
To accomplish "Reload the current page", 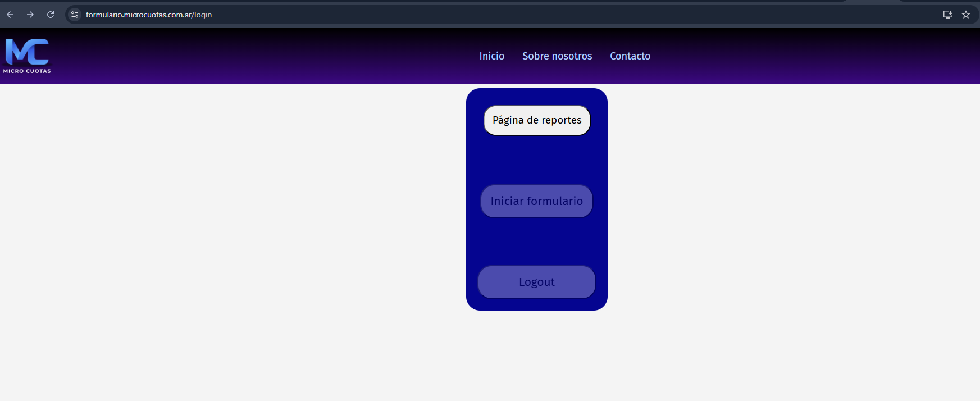I will [x=51, y=15].
